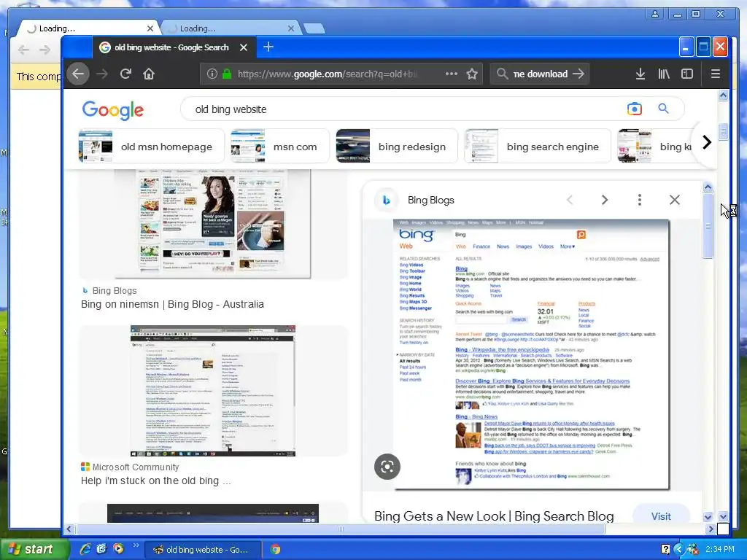Click the Firefox forward arrow

(x=102, y=74)
